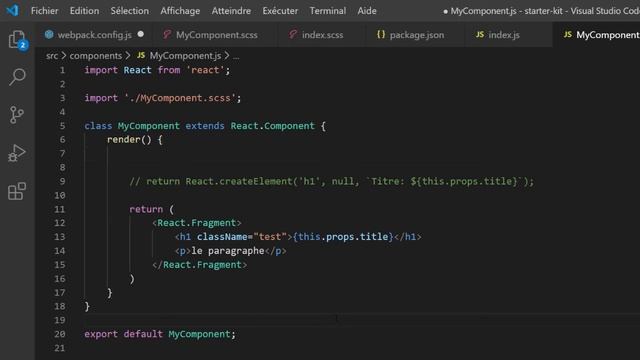Click the src breadcrumb segment
Viewport: 640px width, 360px height.
tap(52, 56)
